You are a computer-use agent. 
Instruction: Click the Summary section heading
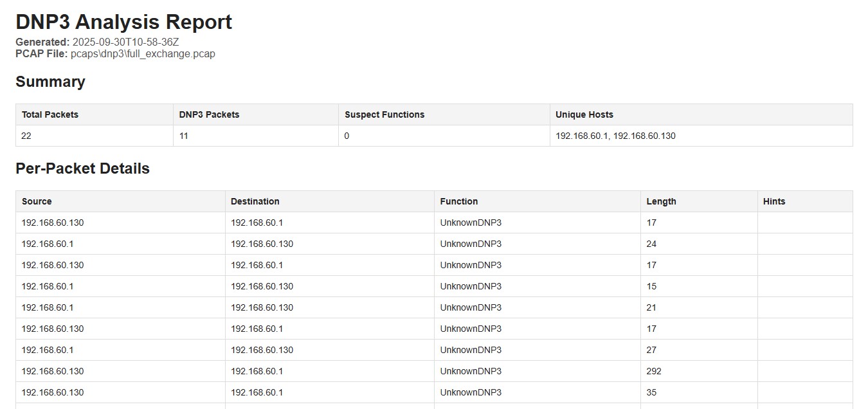coord(50,82)
